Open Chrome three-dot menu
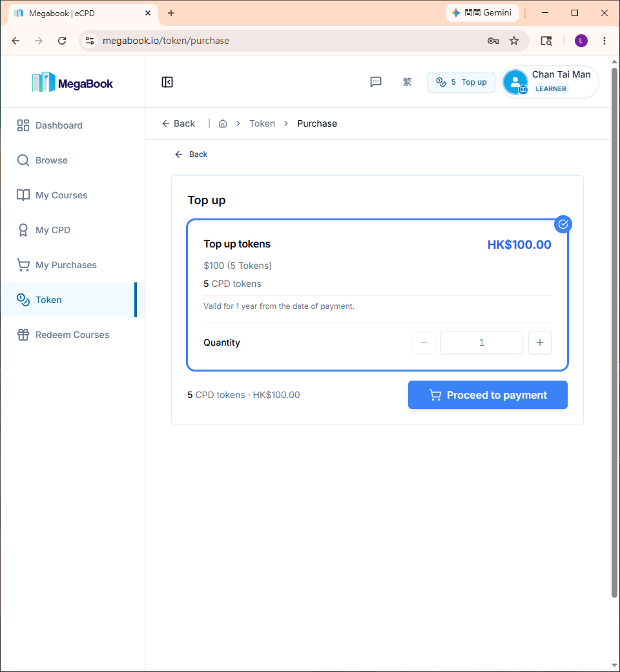This screenshot has height=672, width=620. pyautogui.click(x=604, y=41)
